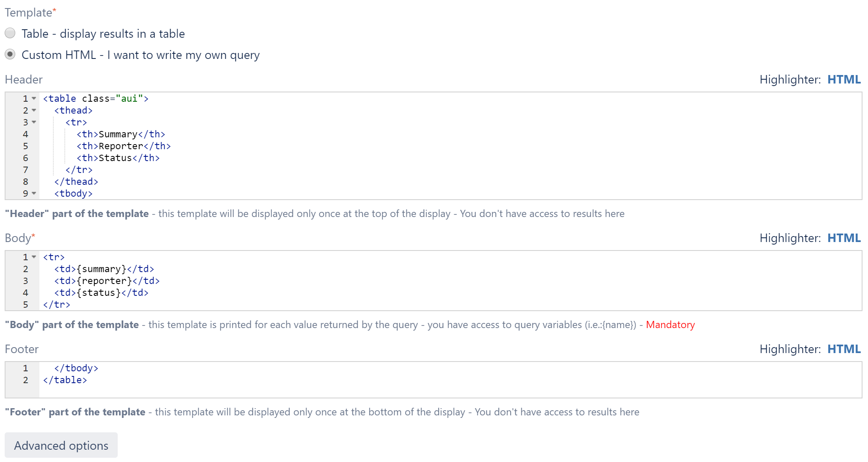Open Advanced options

[x=61, y=445]
